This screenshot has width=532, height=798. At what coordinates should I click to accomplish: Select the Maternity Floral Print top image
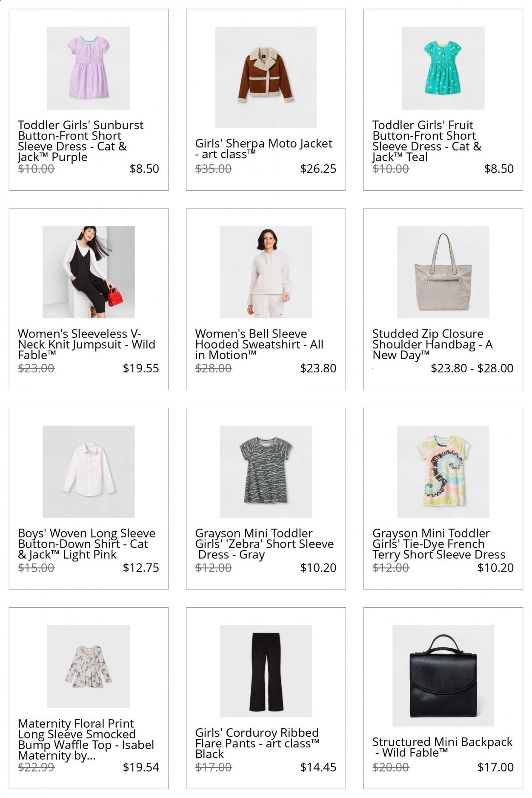89,666
